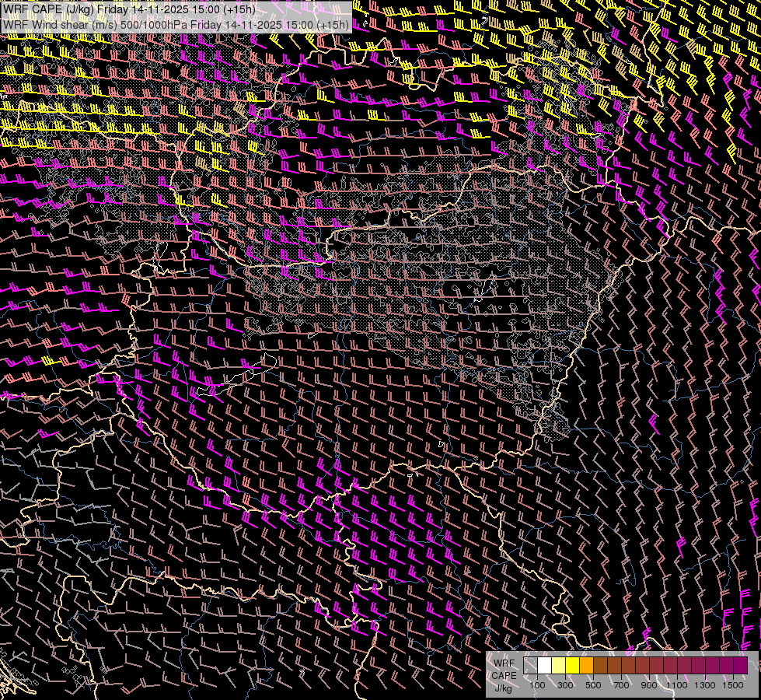
Task: Pick the bright yellow legend swatch
Action: pyautogui.click(x=572, y=666)
